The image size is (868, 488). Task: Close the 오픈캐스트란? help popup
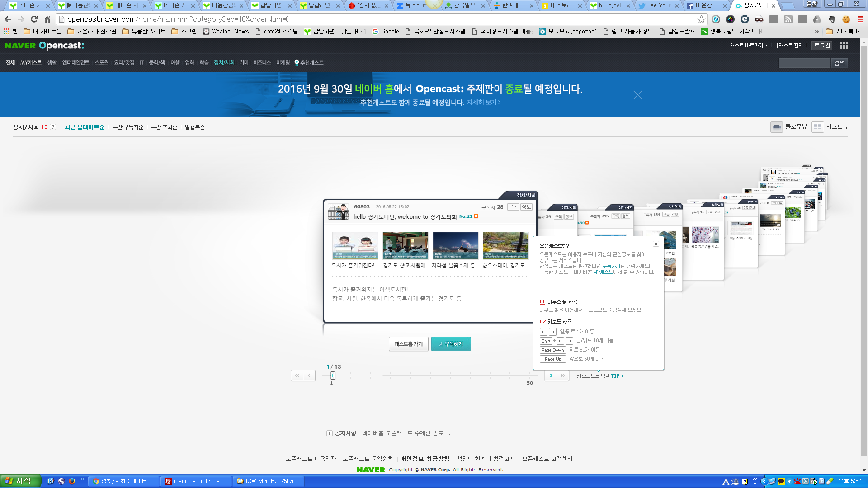tap(656, 244)
